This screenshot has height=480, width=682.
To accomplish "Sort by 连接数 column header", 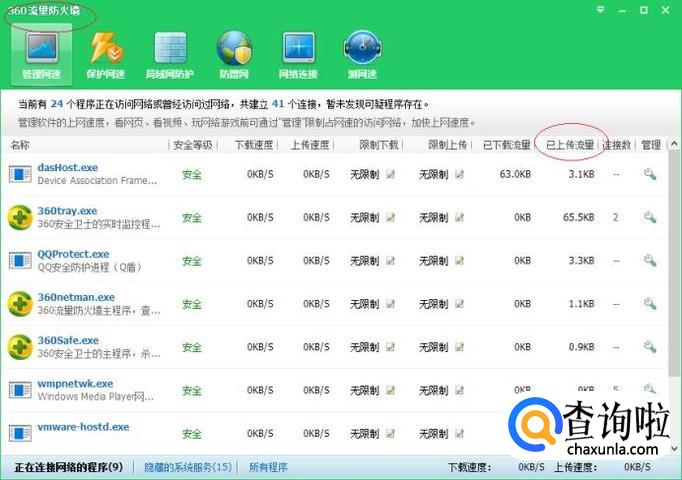I will point(616,145).
